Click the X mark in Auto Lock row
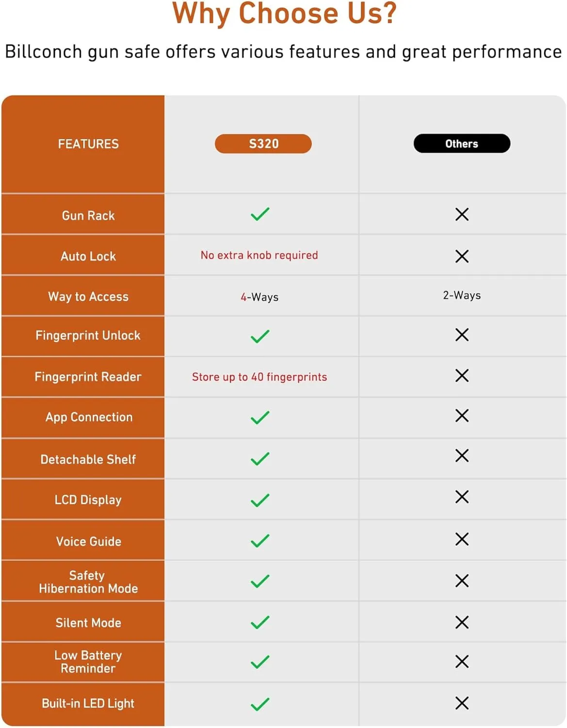 click(x=462, y=256)
